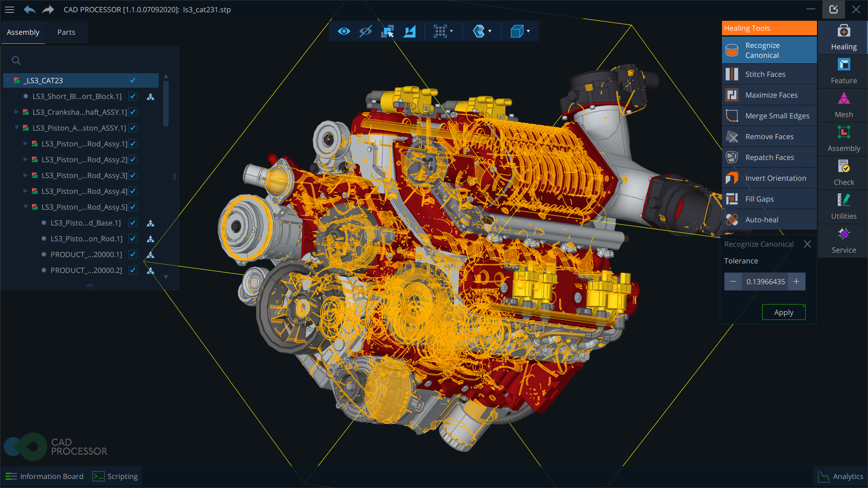This screenshot has width=868, height=488.
Task: Uncheck PRODUCT_...20000.2 in the tree
Action: 132,270
